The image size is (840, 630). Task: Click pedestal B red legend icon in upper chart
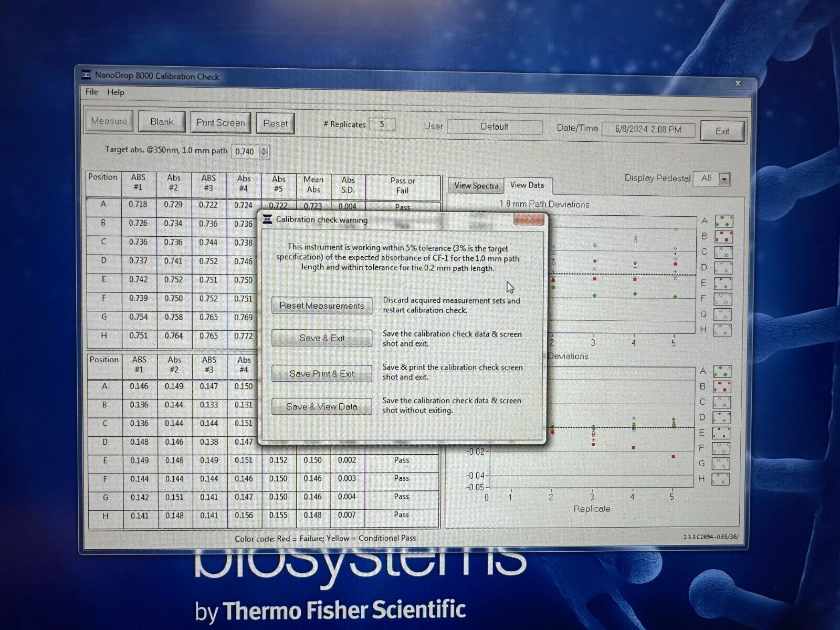coord(724,237)
